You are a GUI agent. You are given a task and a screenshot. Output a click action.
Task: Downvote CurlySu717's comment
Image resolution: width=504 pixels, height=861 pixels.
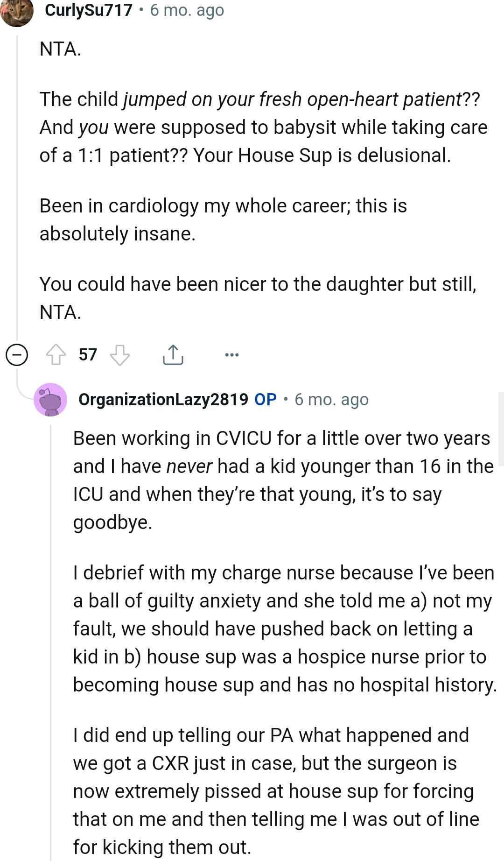[119, 355]
